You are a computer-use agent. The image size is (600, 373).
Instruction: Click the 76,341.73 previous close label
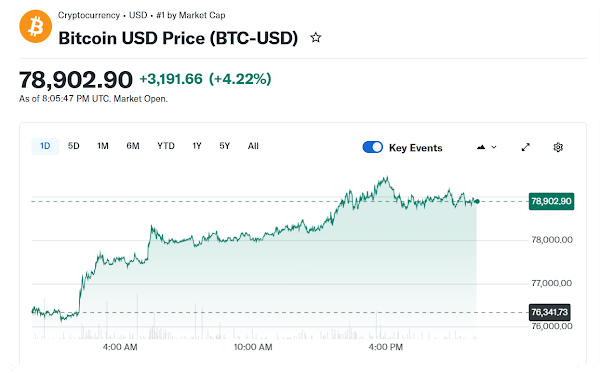[x=549, y=313]
